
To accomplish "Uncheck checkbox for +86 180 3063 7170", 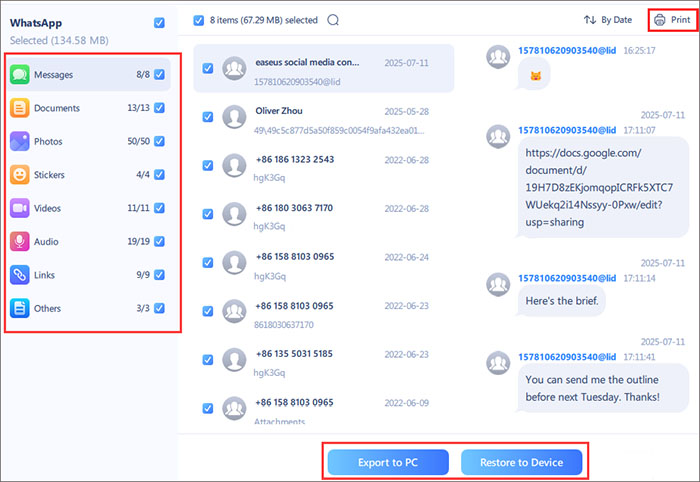I will pyautogui.click(x=208, y=214).
